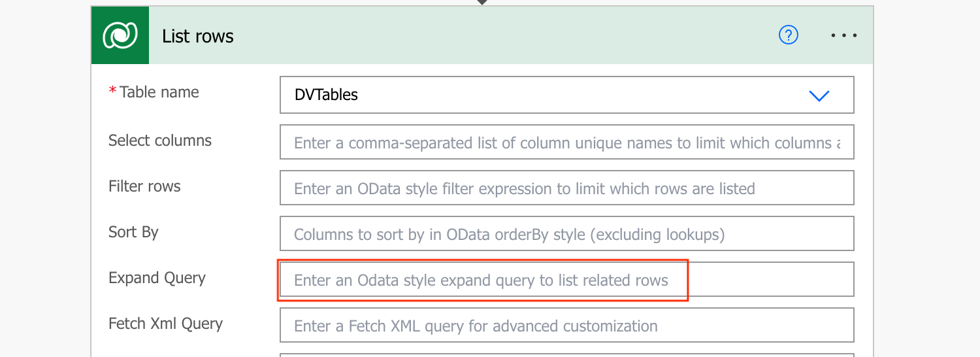
Task: Expand the Table name dropdown chevron
Action: pos(819,95)
